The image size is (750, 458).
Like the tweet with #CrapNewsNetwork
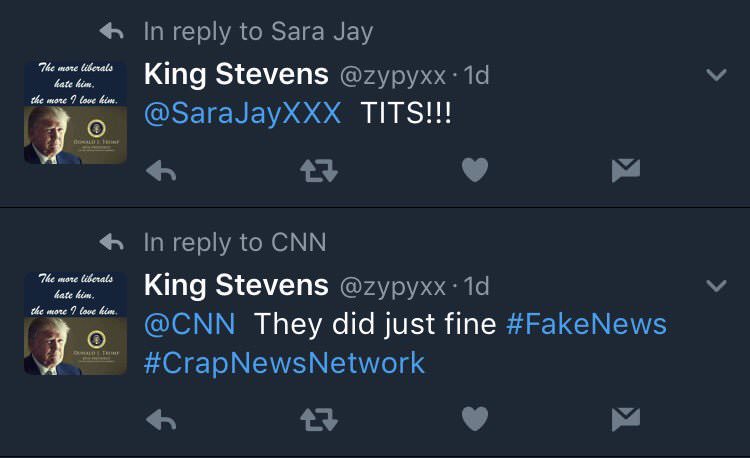(474, 420)
